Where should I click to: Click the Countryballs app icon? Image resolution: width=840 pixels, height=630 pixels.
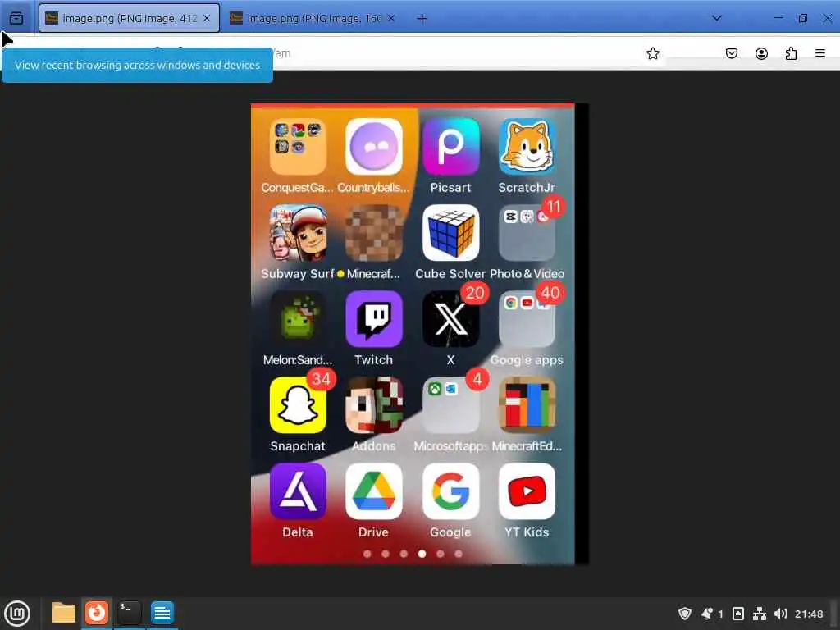click(374, 147)
